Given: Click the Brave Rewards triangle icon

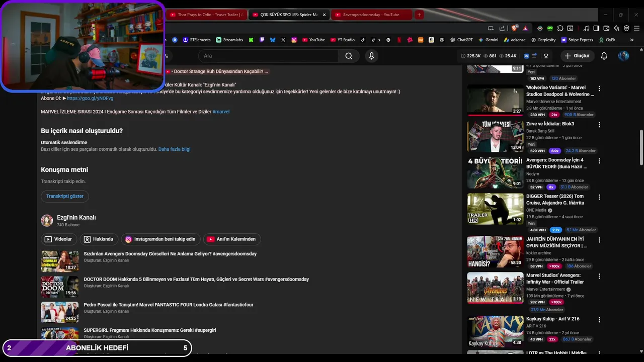Looking at the screenshot, I should pos(525,28).
